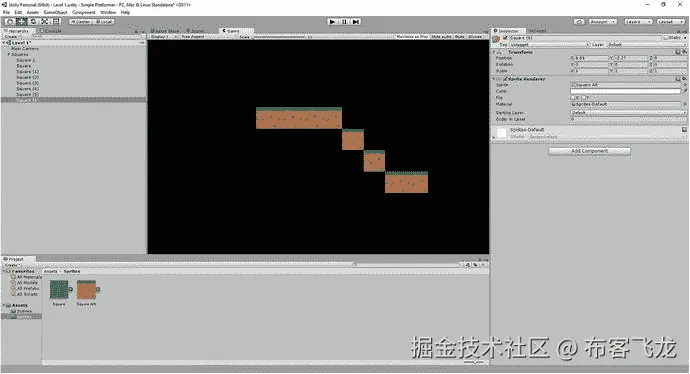Pick a color with the eyedropper

click(685, 91)
